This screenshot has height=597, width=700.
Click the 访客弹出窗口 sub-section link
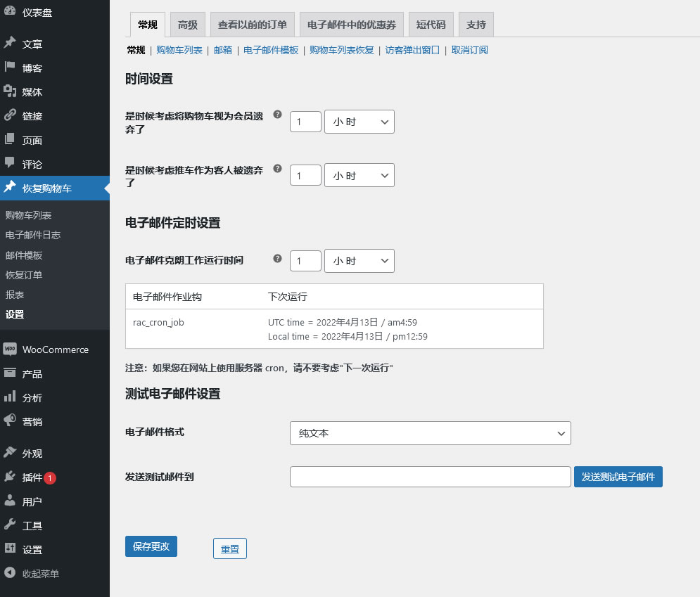tap(412, 50)
